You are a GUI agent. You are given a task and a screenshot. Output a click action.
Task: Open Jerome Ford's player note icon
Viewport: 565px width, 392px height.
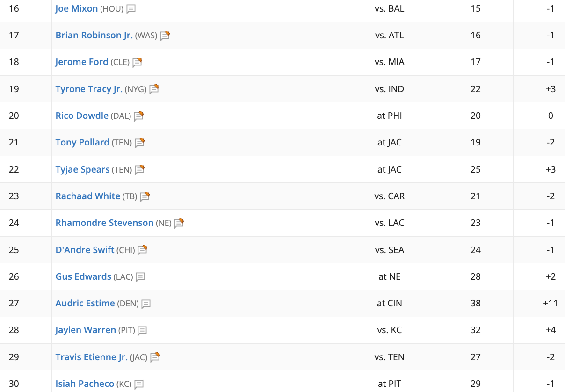[137, 62]
